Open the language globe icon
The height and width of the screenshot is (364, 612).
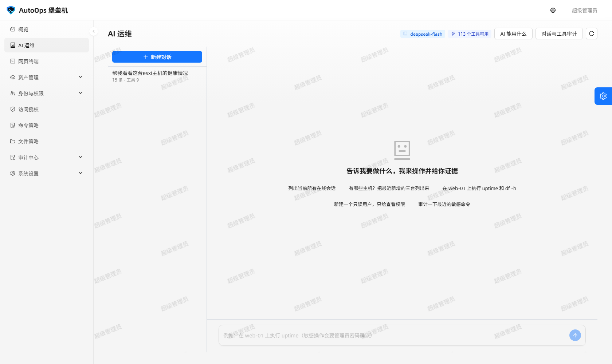tap(553, 10)
